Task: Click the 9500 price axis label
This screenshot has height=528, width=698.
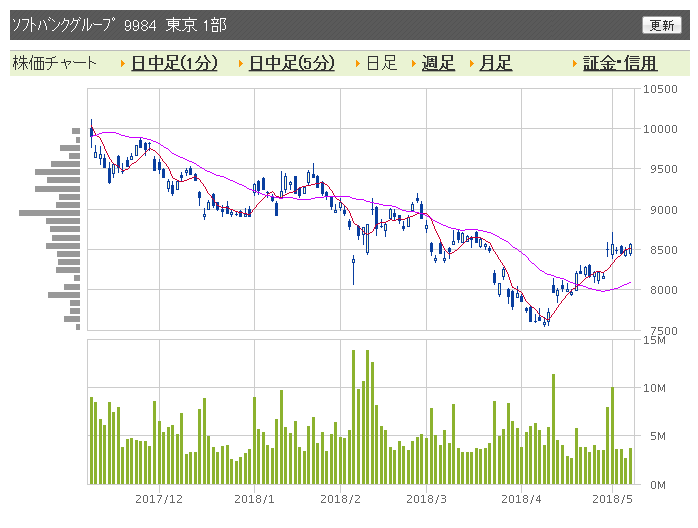Action: 663,169
